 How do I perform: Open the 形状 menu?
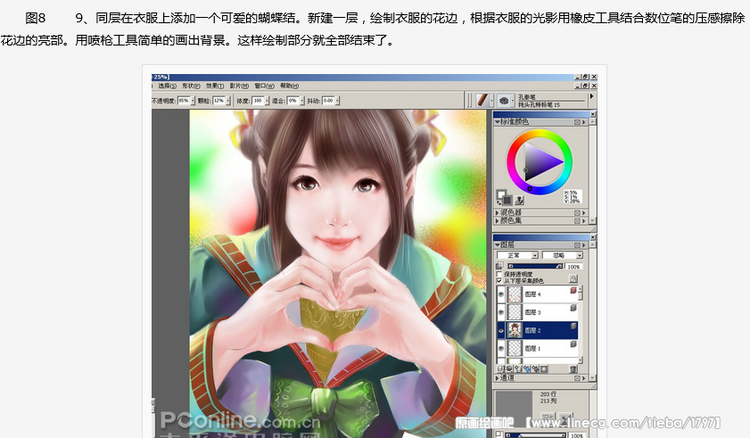(191, 86)
